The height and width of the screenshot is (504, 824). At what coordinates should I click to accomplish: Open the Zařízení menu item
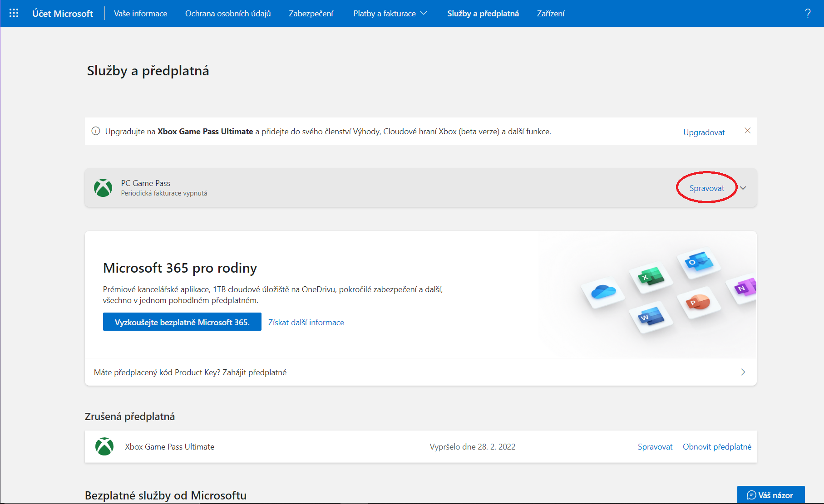pyautogui.click(x=551, y=13)
